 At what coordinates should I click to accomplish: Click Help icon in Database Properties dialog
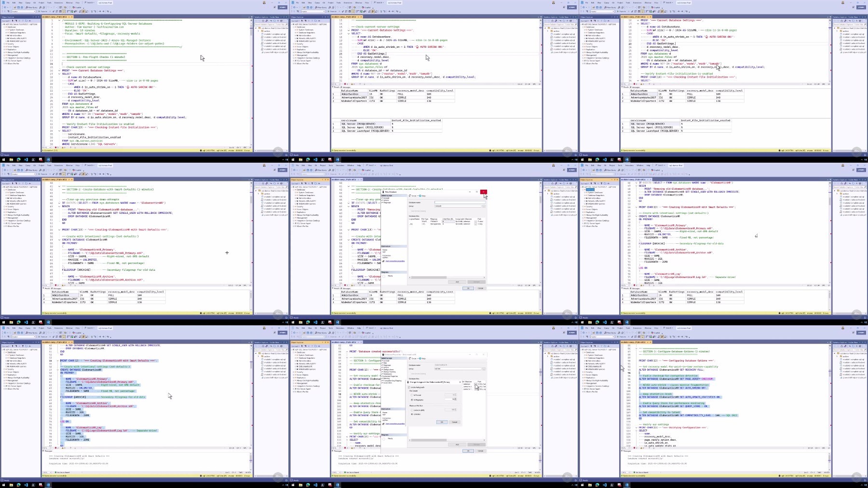(420, 359)
